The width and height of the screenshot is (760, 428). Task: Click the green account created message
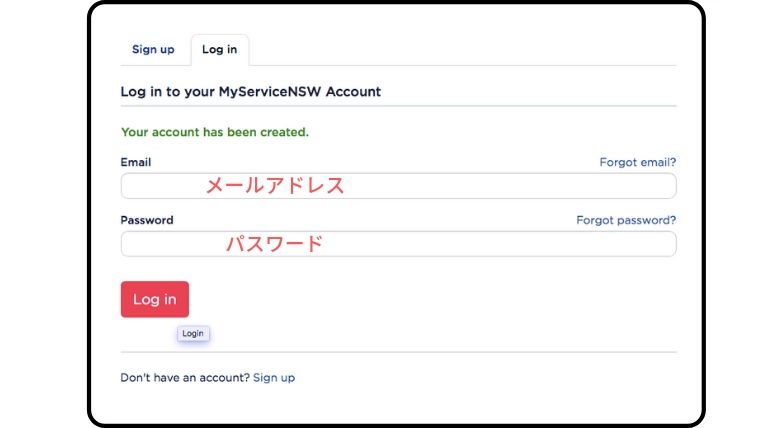215,132
